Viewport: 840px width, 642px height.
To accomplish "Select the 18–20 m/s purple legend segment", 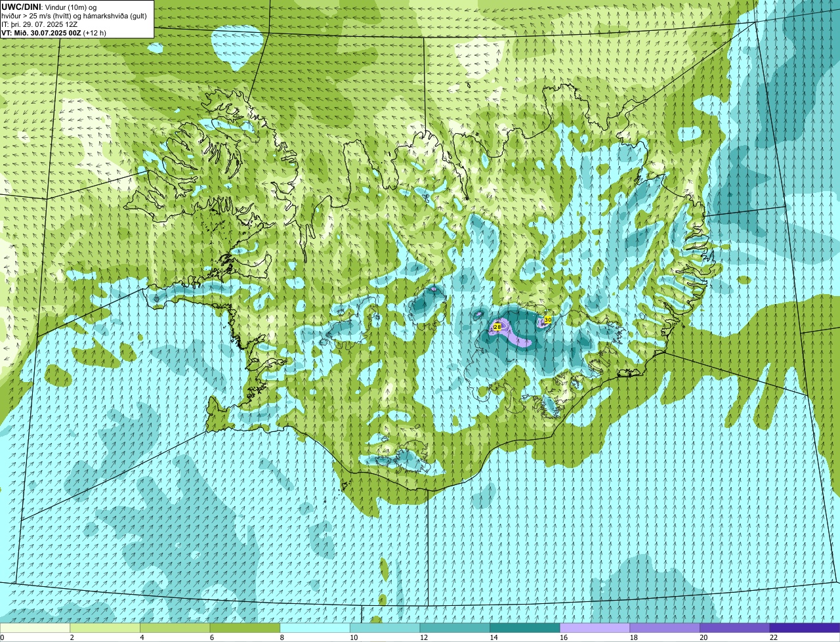I will (665, 628).
